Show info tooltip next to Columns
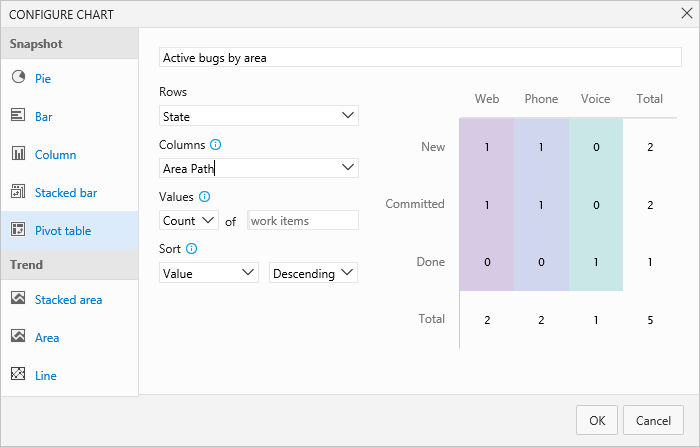This screenshot has height=447, width=700. 216,145
